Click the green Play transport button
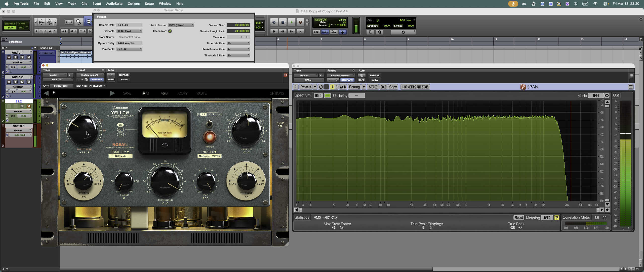Image resolution: width=644 pixels, height=272 pixels. pos(291,22)
